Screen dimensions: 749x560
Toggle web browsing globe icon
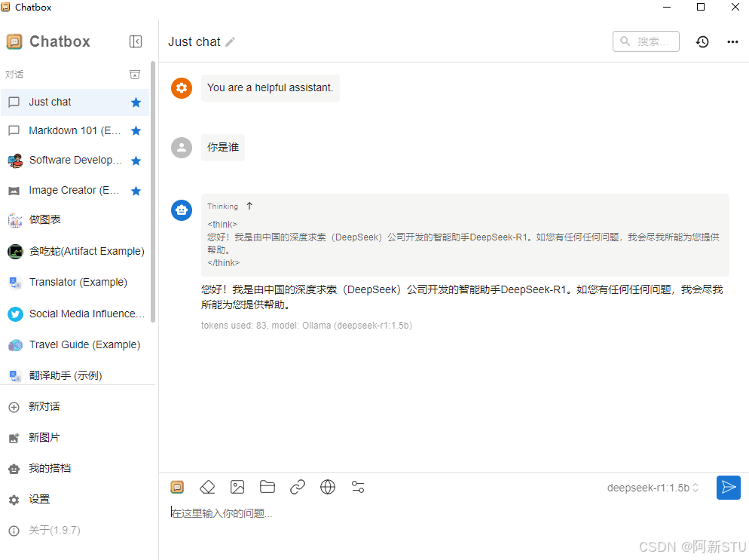click(x=328, y=487)
